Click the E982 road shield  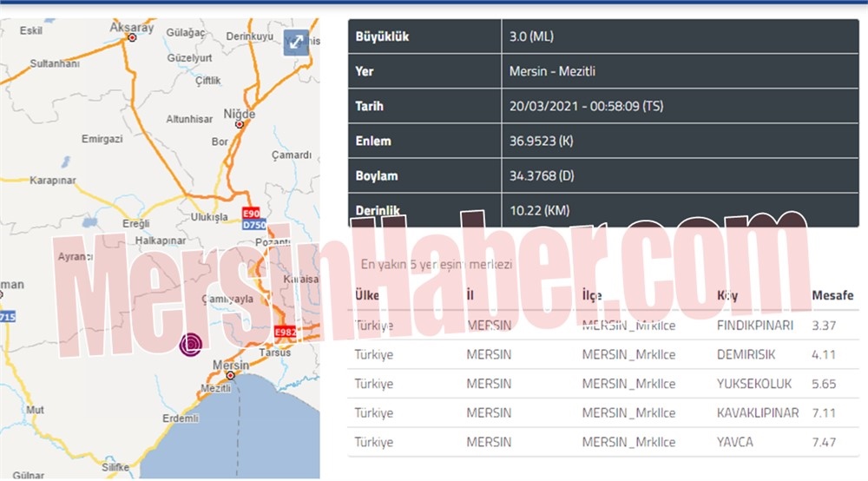pos(286,333)
